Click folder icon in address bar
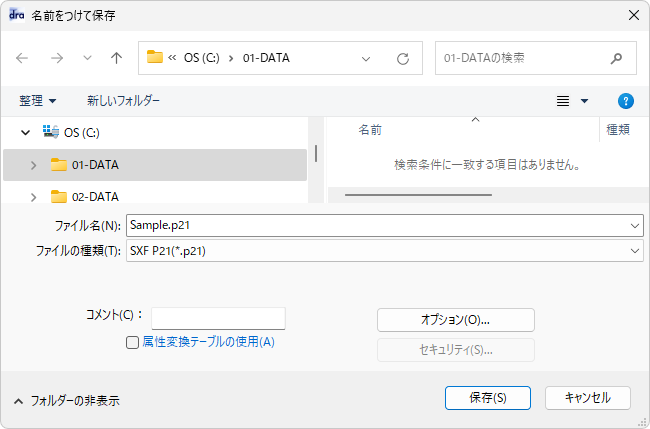 click(x=155, y=57)
